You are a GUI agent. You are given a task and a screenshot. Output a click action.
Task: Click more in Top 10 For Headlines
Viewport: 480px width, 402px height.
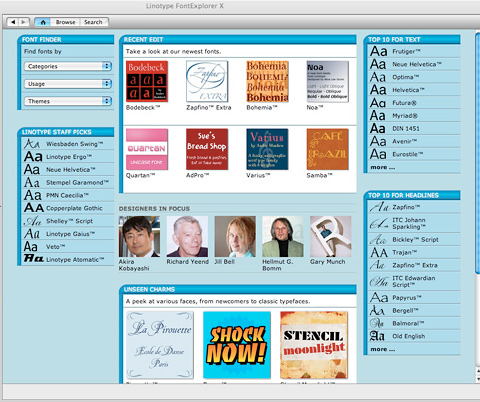(383, 349)
